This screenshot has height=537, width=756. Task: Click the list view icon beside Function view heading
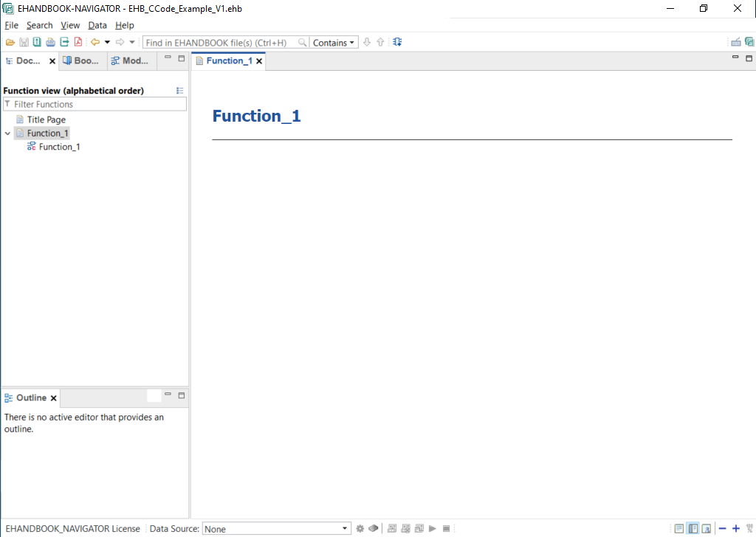pos(180,91)
